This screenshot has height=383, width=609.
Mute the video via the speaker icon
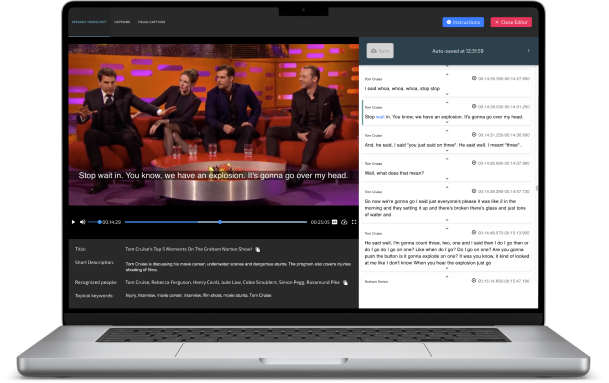click(x=83, y=222)
